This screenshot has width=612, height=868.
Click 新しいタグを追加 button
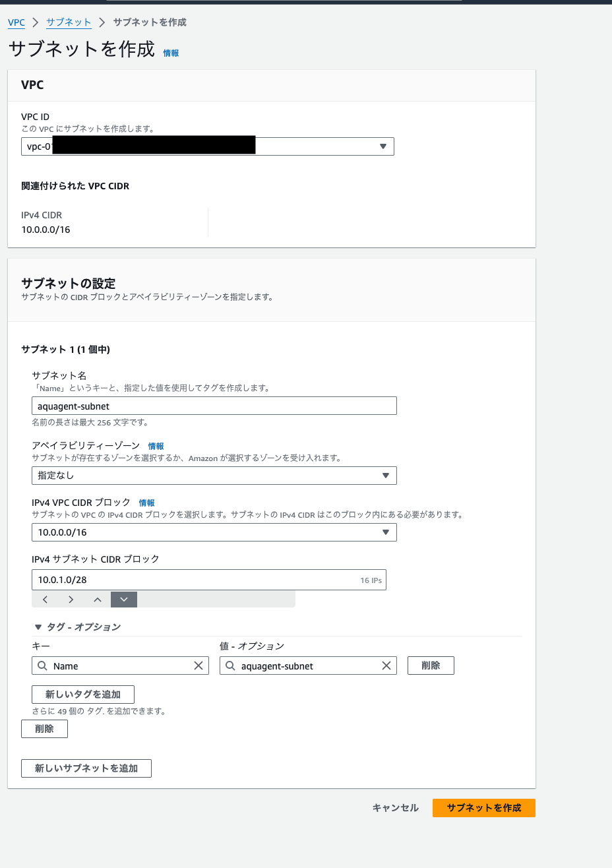click(x=83, y=695)
